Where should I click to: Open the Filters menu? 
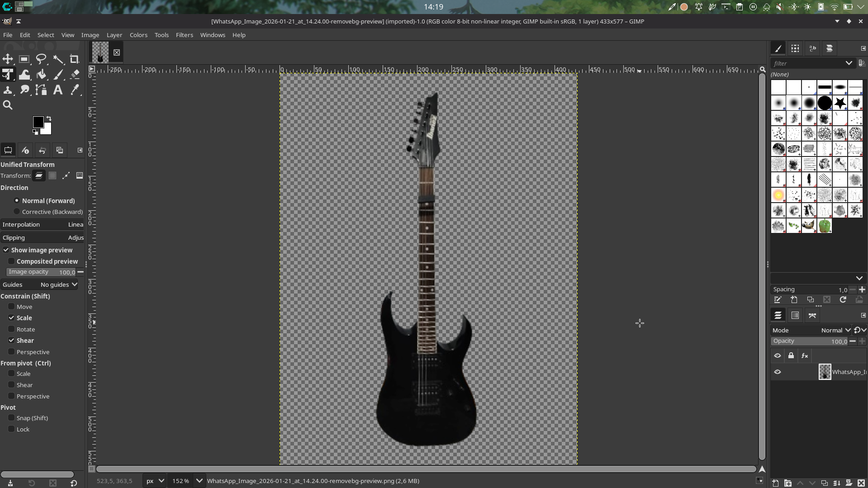(x=184, y=35)
